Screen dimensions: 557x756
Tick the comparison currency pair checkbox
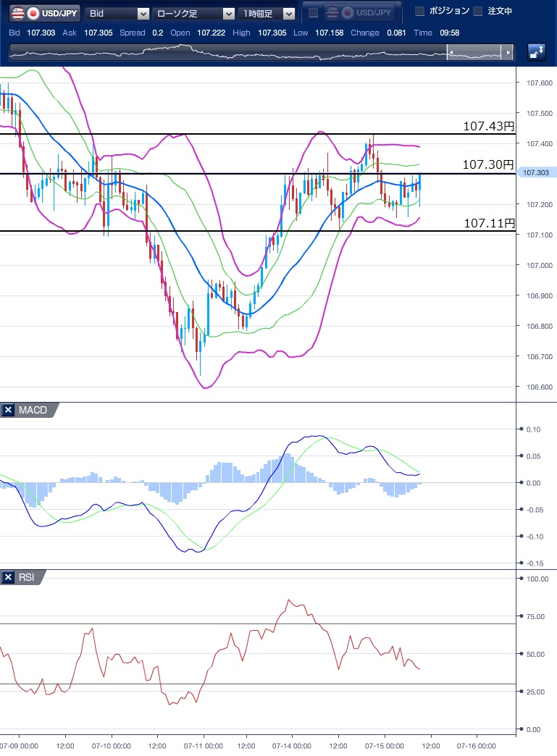313,13
